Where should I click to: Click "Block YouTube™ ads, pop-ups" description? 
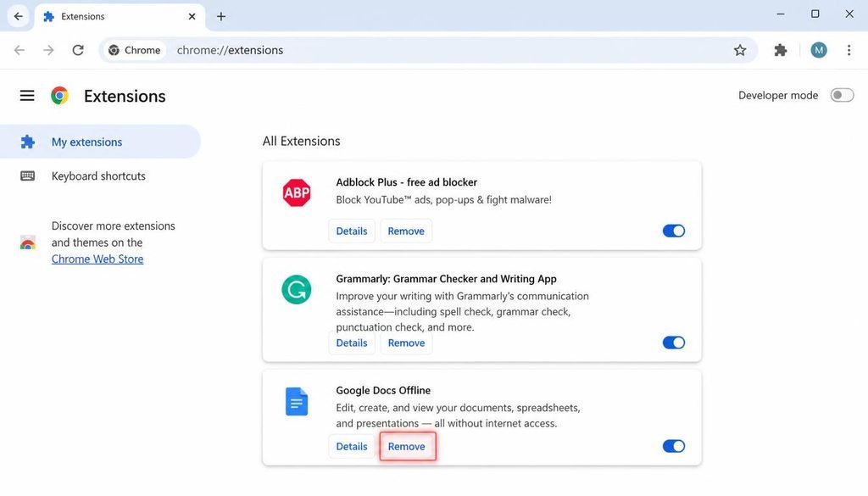[443, 200]
